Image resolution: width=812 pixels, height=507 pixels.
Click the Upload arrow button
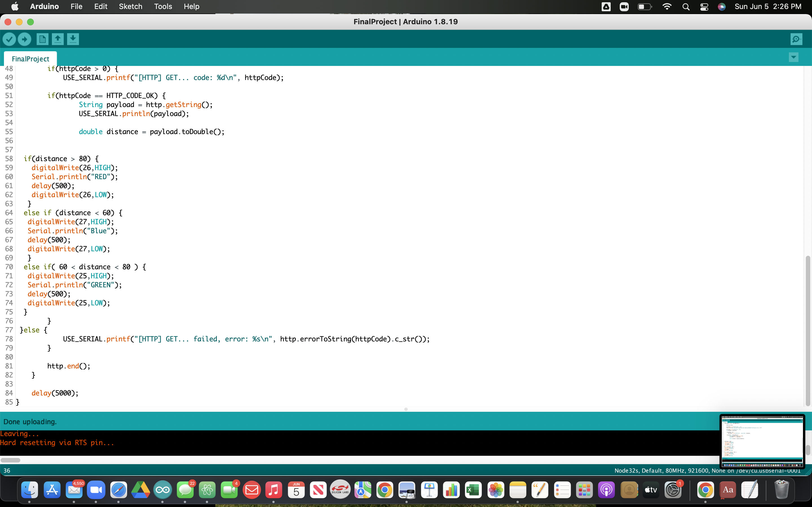[25, 39]
